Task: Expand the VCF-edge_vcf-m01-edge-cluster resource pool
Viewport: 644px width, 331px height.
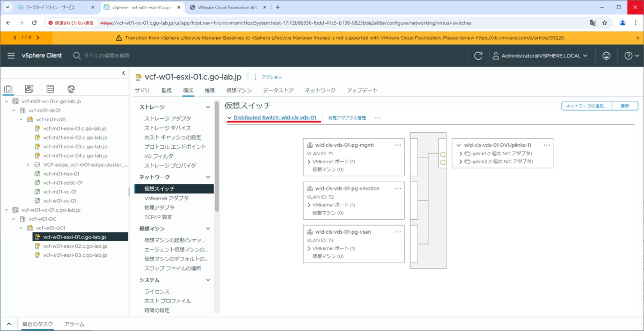Action: 28,164
